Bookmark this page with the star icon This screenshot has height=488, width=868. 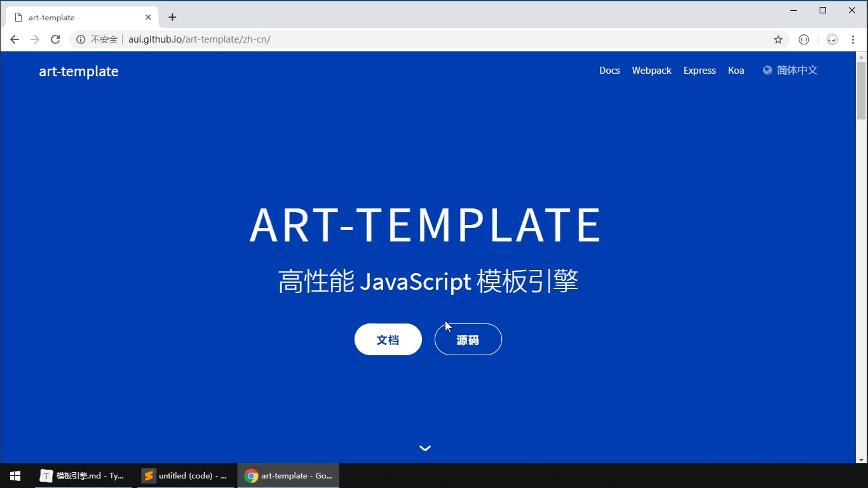pos(778,39)
